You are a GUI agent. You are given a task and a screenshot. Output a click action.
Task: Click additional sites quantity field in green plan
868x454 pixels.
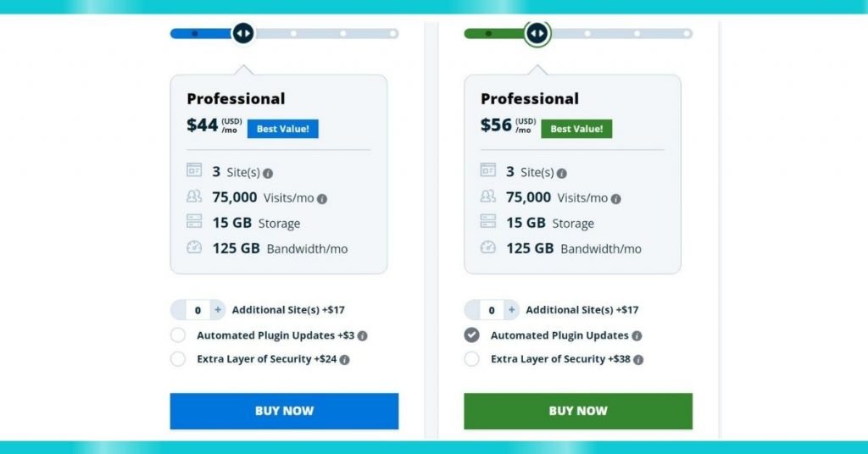click(492, 310)
